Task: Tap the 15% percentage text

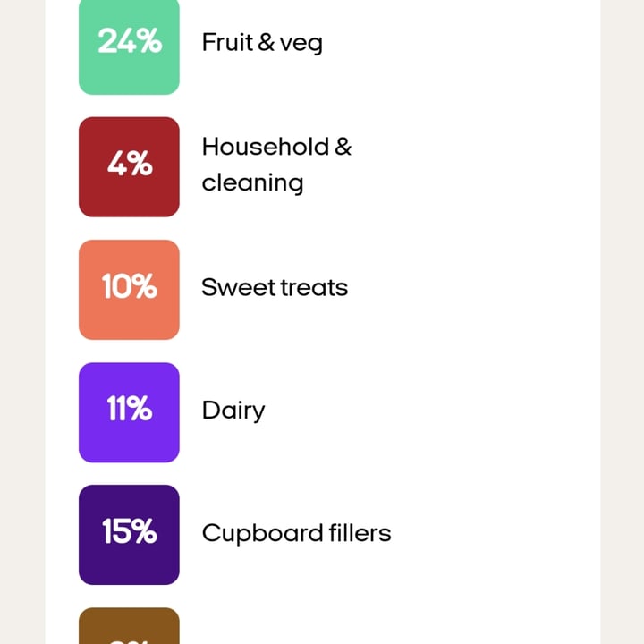Action: click(x=129, y=532)
